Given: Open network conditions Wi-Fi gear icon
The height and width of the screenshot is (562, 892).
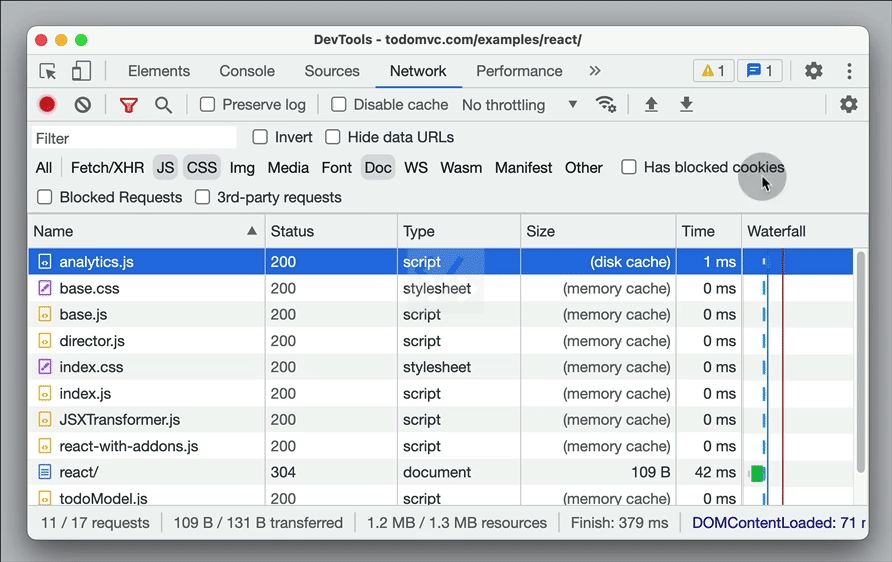Looking at the screenshot, I should (606, 105).
